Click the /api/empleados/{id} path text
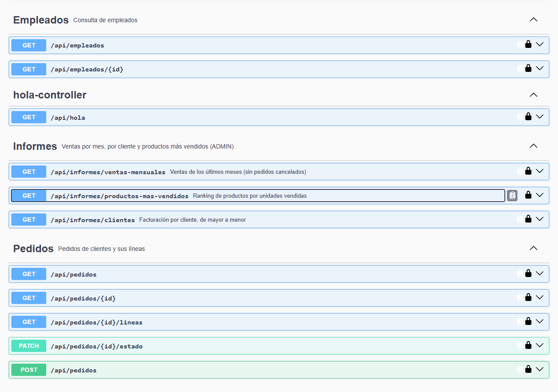Viewport: 558px width, 392px height. click(87, 69)
